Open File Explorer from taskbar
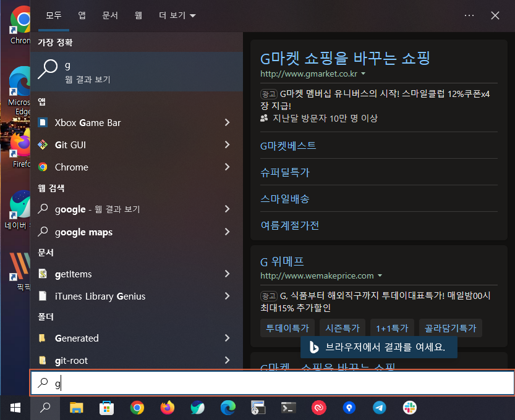 pyautogui.click(x=77, y=408)
